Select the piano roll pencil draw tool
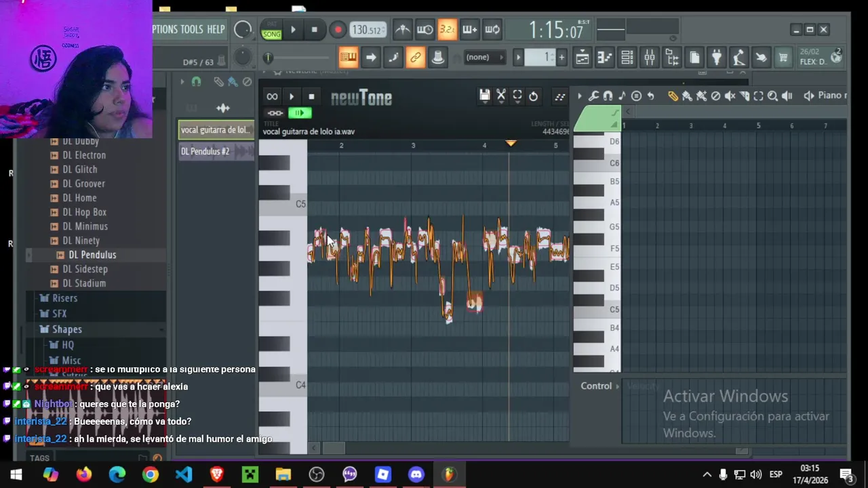Viewport: 868px width, 488px height. click(673, 96)
